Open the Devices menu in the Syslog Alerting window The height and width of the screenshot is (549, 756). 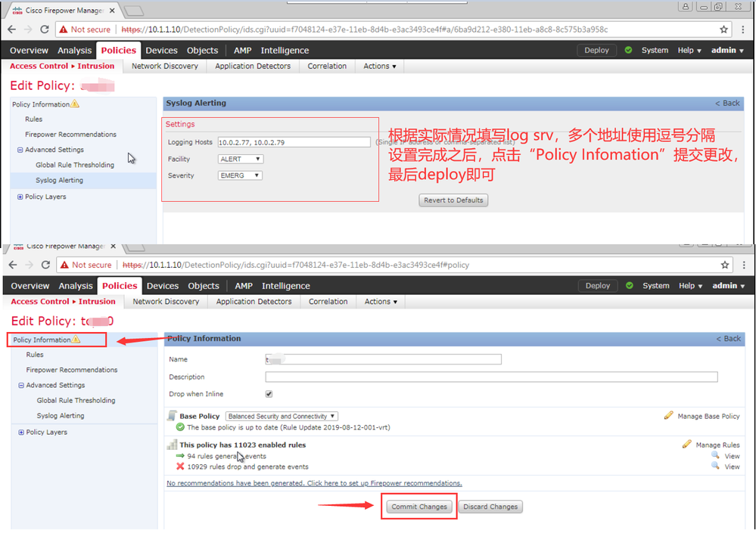click(x=161, y=50)
